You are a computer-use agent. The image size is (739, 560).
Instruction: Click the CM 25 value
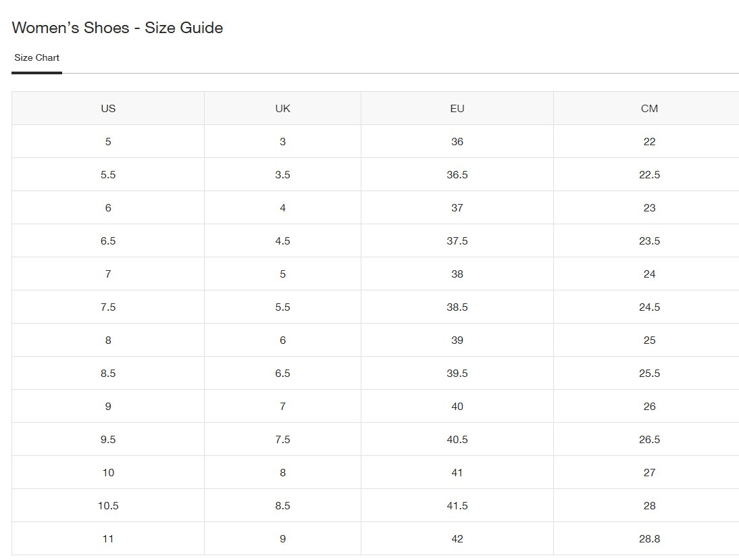pos(649,340)
